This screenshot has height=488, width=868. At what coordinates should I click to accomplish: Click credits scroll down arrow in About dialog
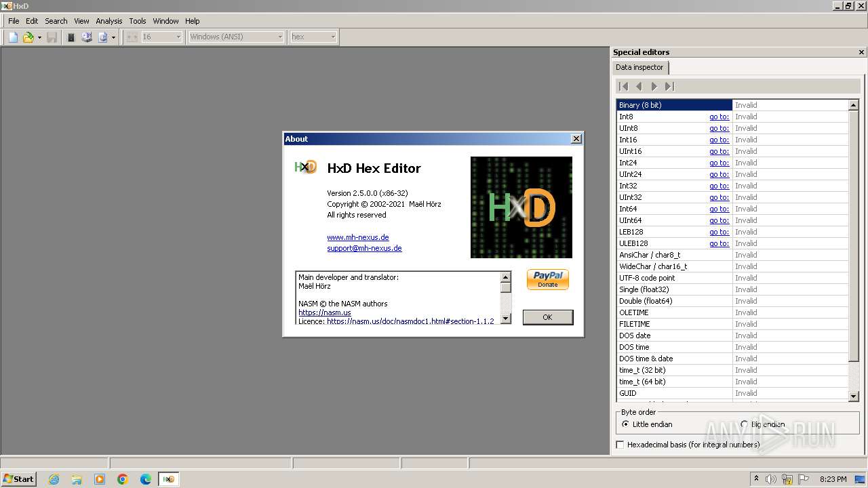[x=506, y=318]
